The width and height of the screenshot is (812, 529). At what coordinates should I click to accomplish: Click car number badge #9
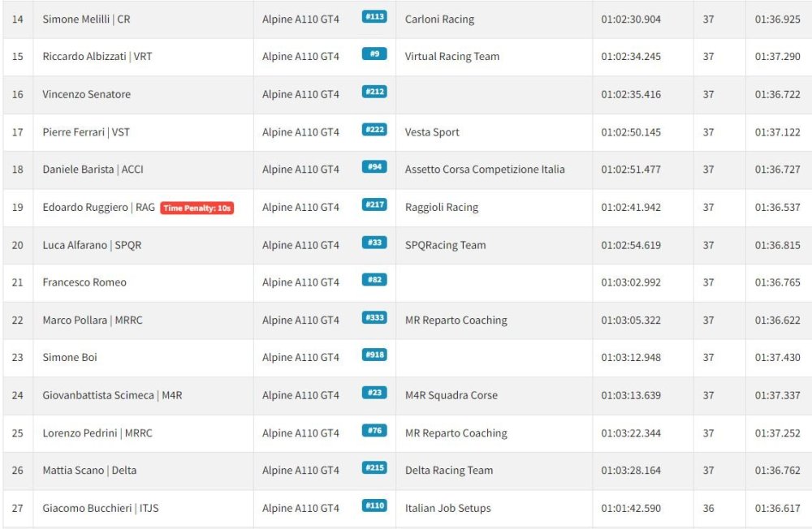click(x=374, y=54)
